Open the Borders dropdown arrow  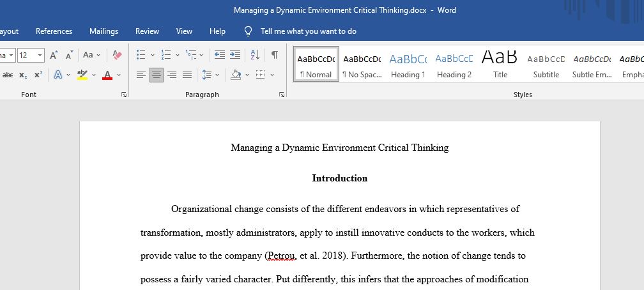[272, 75]
